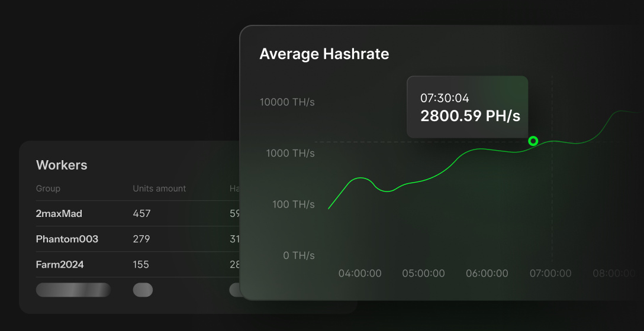Click the 10000 TH/s axis label
The height and width of the screenshot is (331, 644).
tap(287, 102)
